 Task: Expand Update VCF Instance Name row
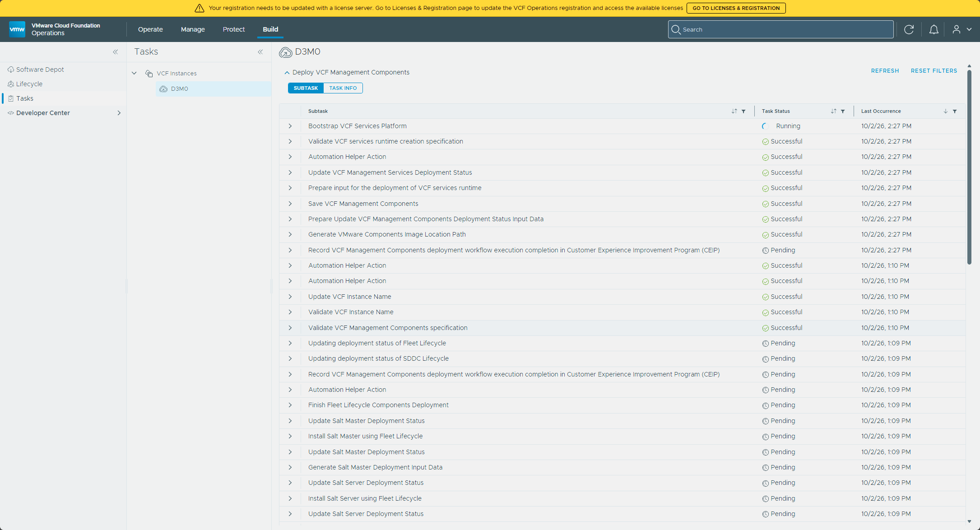tap(290, 297)
